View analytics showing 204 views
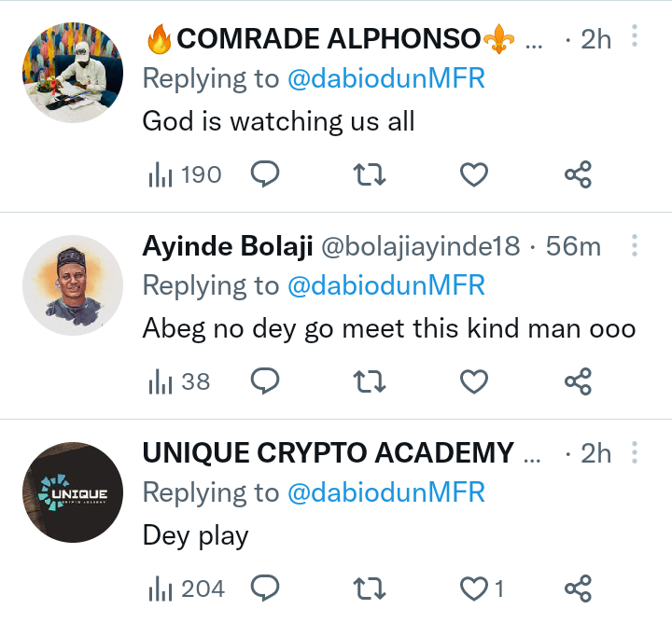Screen dimensions: 672x623 (187, 588)
